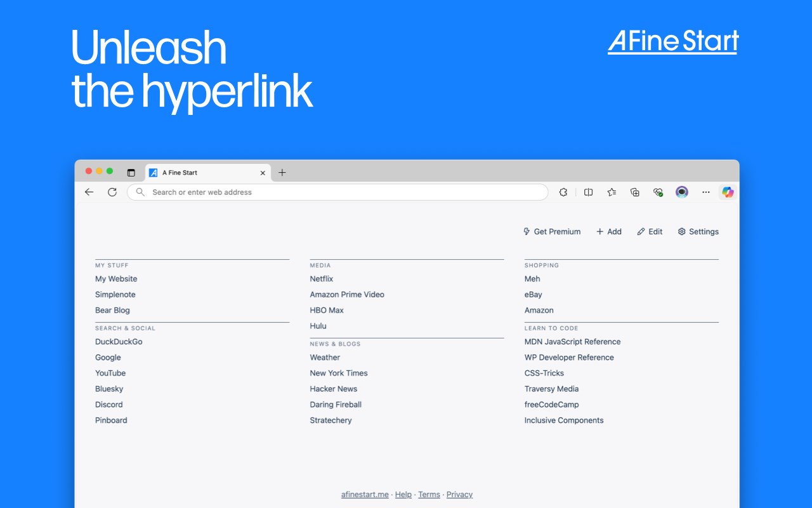Image resolution: width=812 pixels, height=508 pixels.
Task: Open the Bluesky link
Action: (x=109, y=389)
